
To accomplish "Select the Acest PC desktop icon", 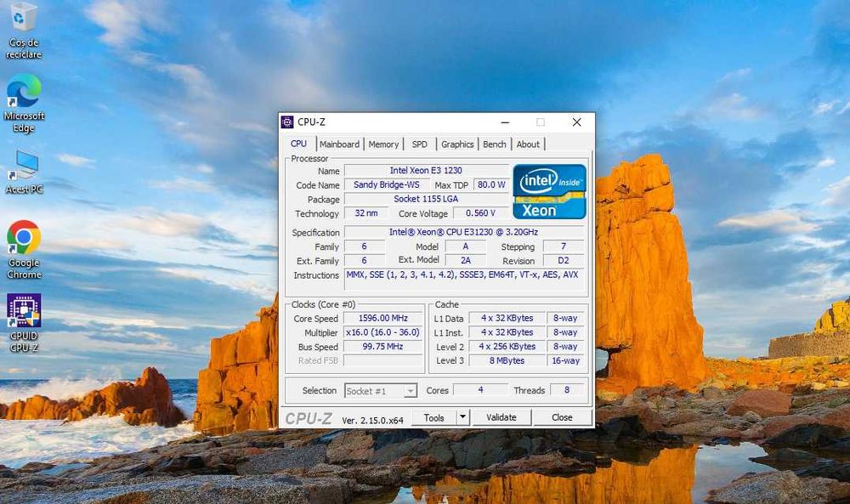I will point(24,173).
